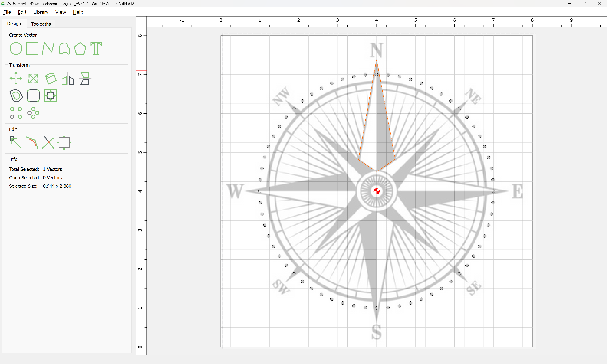Click the Move transform tool
Viewport: 607px width, 364px height.
tap(16, 79)
